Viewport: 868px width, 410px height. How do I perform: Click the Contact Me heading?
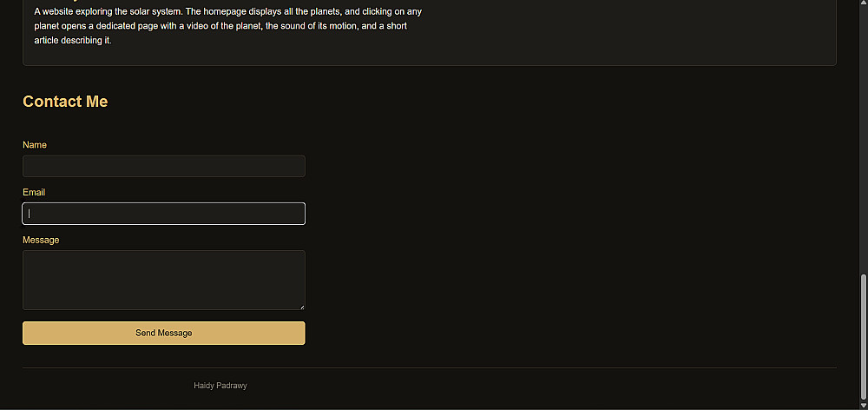(x=65, y=102)
